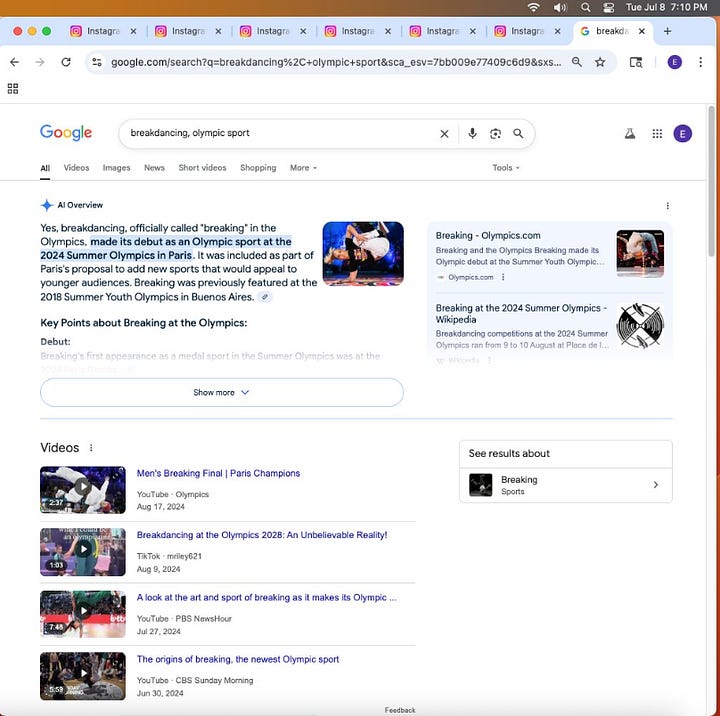Open the Chrome three-dot menu
This screenshot has width=720, height=716.
point(700,62)
